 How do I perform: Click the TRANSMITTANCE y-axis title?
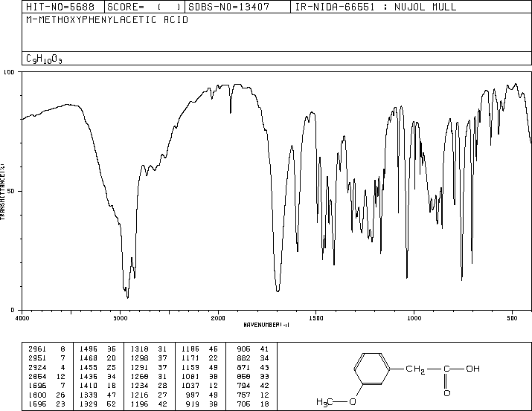click(x=2, y=192)
